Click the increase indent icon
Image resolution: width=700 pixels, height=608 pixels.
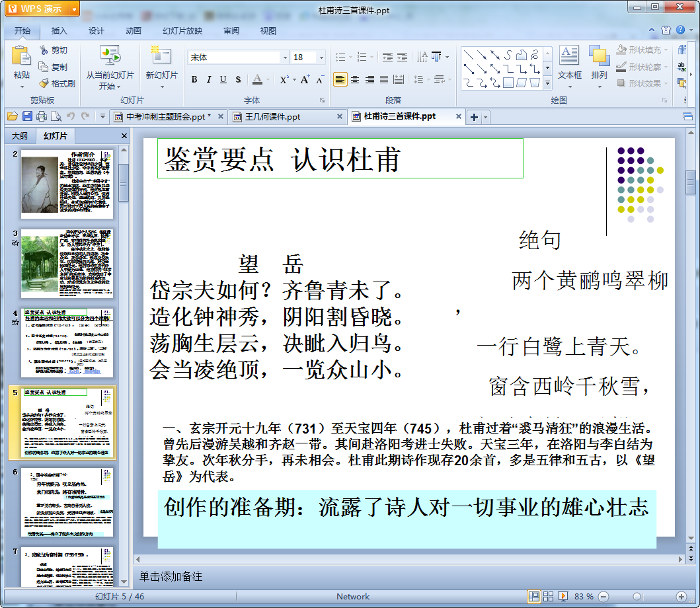pyautogui.click(x=403, y=57)
